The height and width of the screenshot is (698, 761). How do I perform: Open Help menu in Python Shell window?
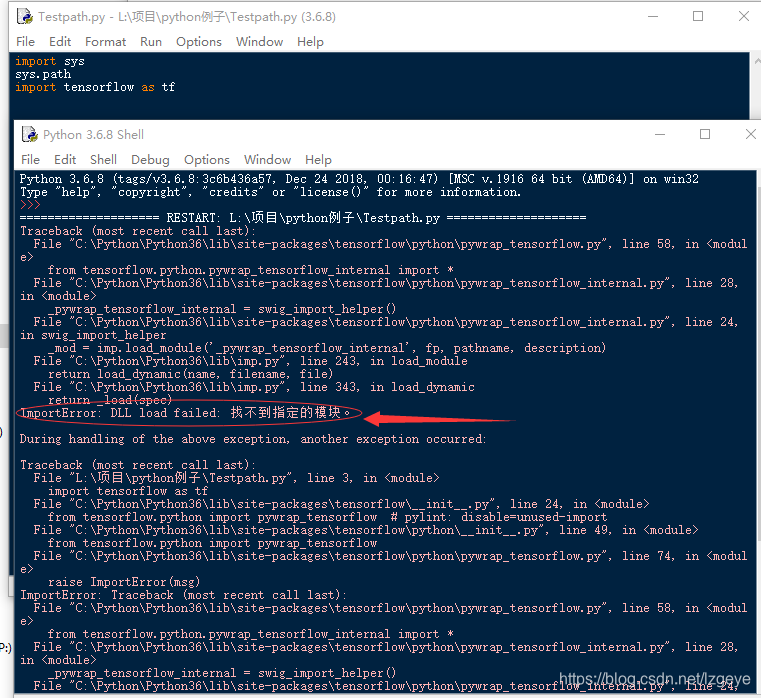(318, 160)
